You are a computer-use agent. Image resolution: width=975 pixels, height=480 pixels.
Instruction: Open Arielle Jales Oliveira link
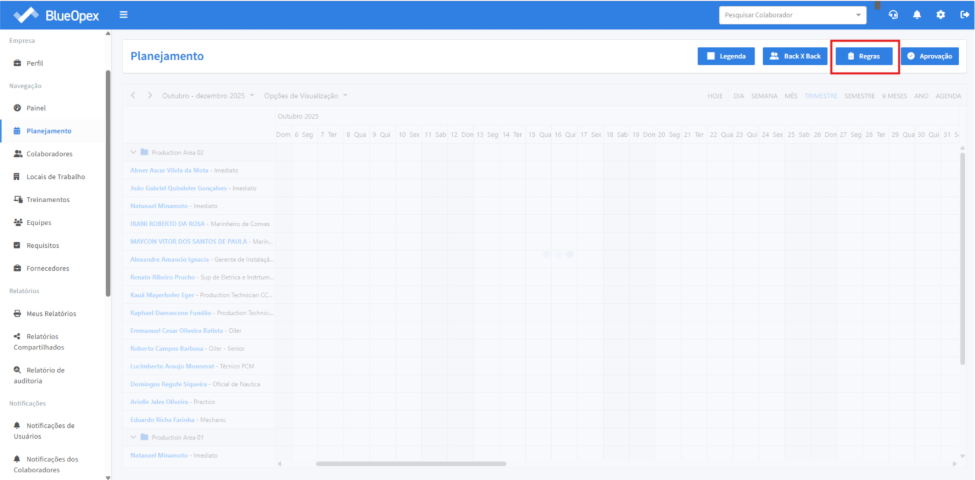click(x=159, y=402)
